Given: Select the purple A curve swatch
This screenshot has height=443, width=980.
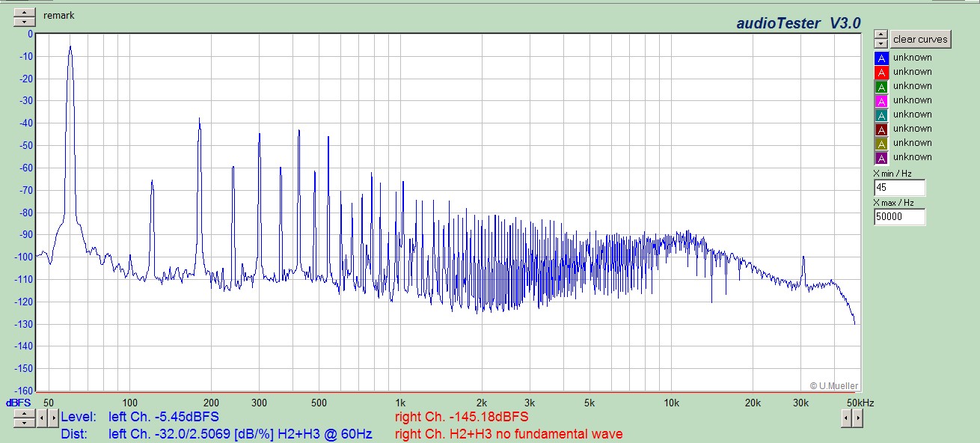Looking at the screenshot, I should click(881, 157).
